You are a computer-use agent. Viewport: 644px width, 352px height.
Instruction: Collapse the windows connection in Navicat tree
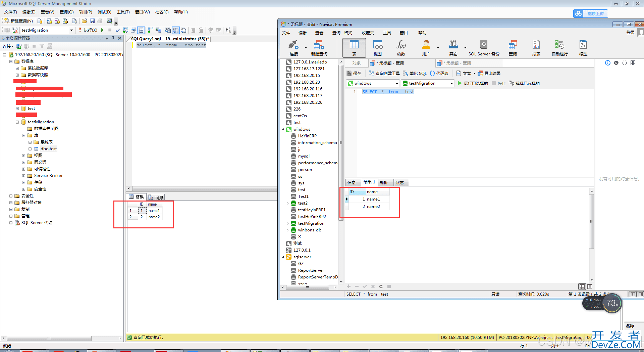[x=283, y=129]
